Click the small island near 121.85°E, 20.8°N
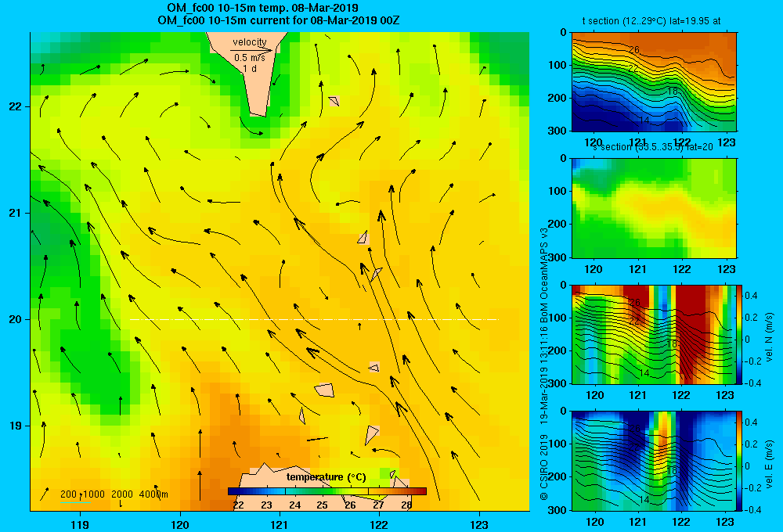This screenshot has height=532, width=783. 363,237
